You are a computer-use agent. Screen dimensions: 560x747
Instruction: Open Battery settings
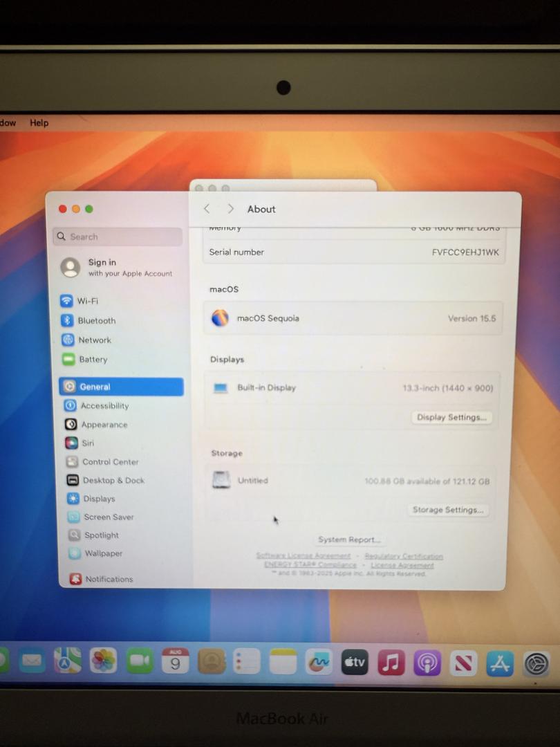pos(85,359)
